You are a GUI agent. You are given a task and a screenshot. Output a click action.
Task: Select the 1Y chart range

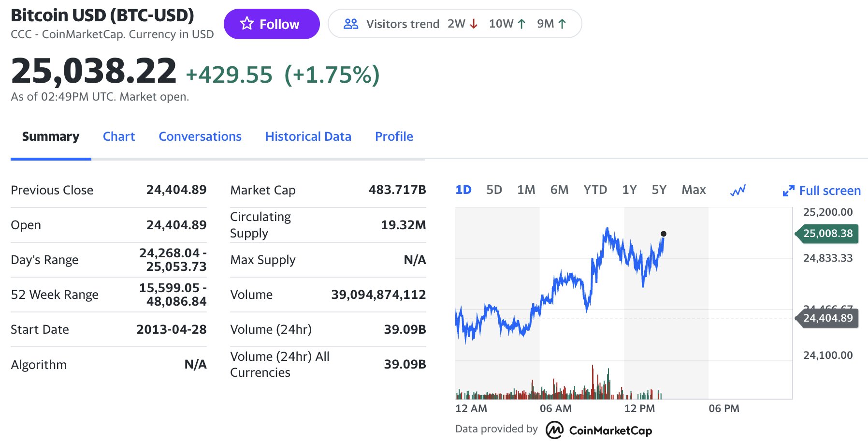(x=629, y=190)
